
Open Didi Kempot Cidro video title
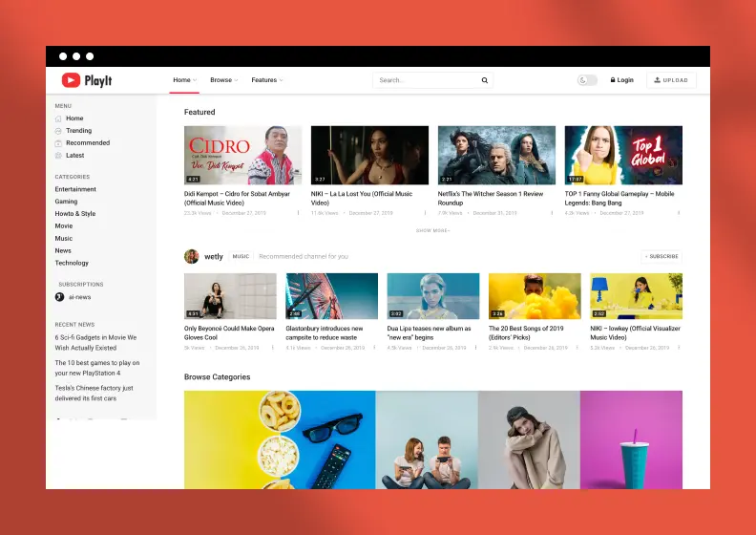[x=238, y=199]
